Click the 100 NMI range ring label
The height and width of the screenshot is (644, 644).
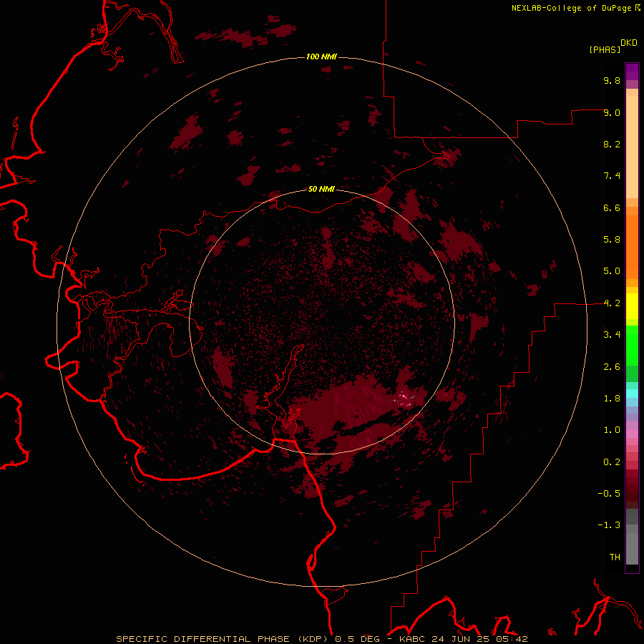(x=321, y=57)
